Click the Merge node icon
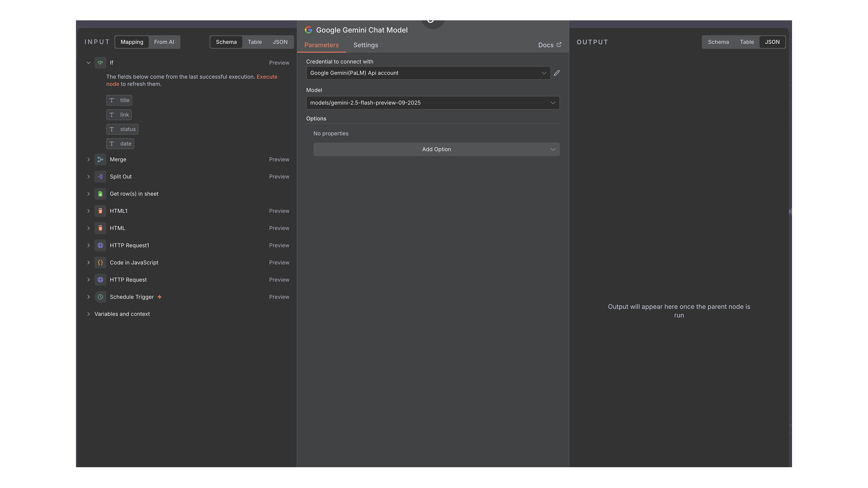 click(100, 160)
